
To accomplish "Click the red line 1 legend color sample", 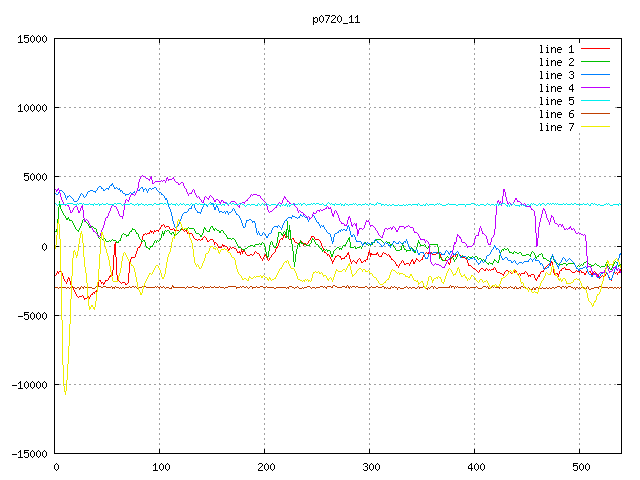I will (x=596, y=49).
